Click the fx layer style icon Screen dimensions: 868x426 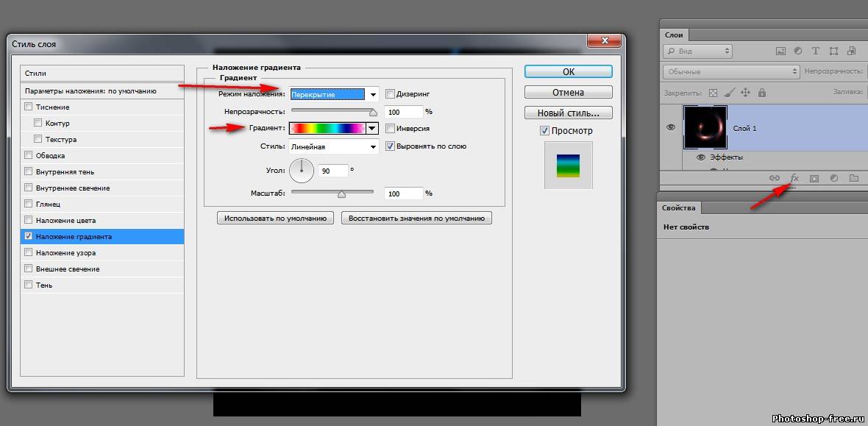[x=794, y=178]
